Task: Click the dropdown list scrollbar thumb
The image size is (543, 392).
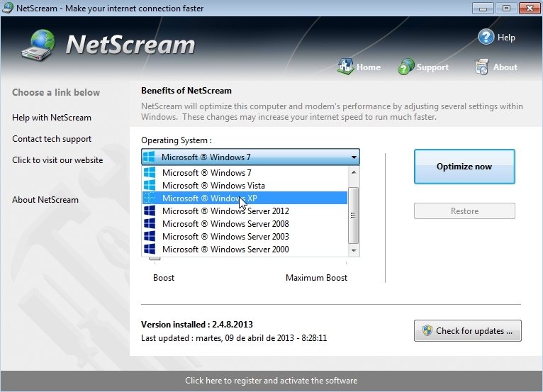Action: coord(353,215)
